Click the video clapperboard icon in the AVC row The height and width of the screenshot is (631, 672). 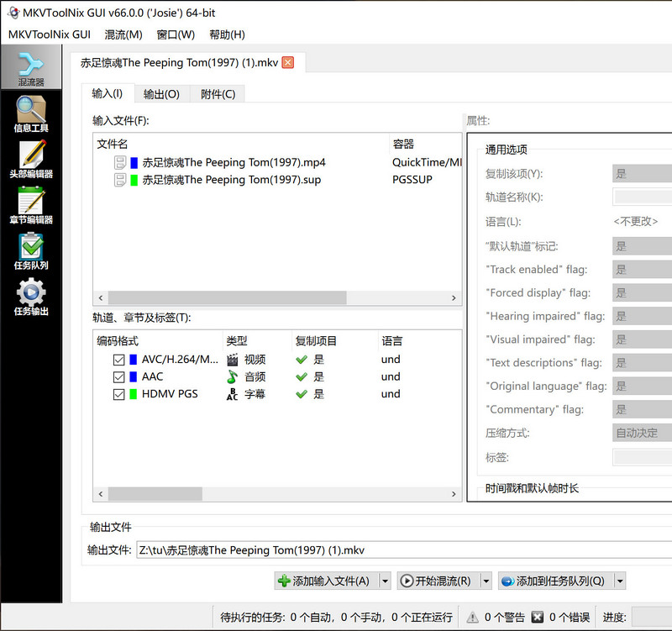(233, 360)
